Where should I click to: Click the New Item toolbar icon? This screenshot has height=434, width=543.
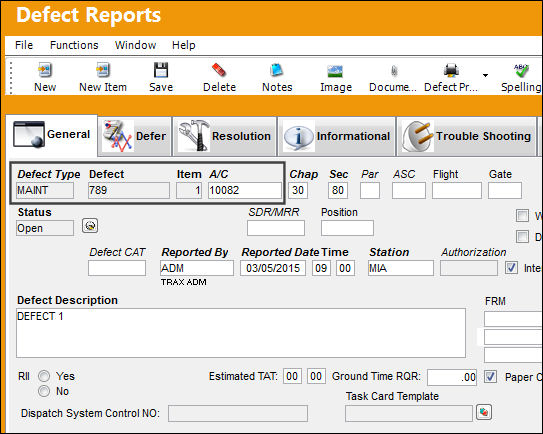[103, 70]
